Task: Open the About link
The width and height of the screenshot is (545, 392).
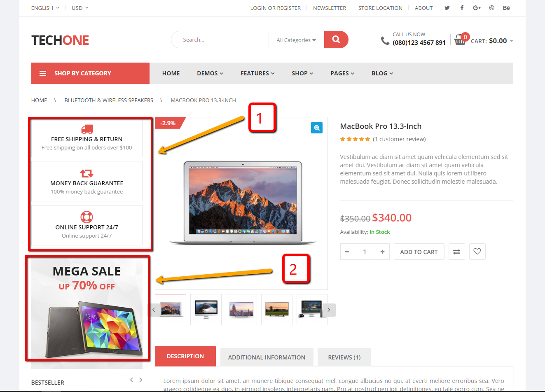Action: 423,8
